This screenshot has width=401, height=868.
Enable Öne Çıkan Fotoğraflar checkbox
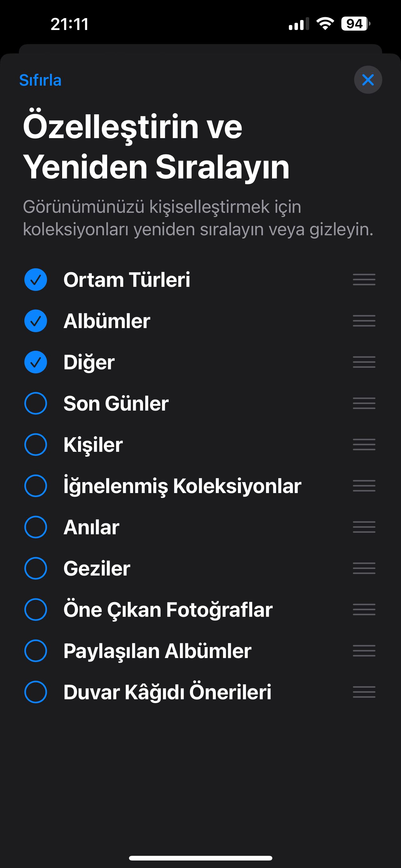tap(36, 610)
